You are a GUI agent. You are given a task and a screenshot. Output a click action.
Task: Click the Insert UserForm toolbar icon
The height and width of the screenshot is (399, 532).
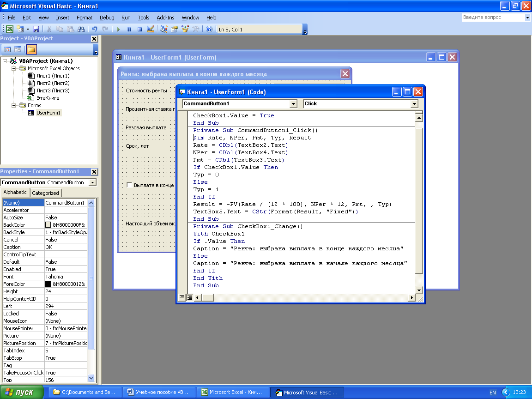click(20, 29)
